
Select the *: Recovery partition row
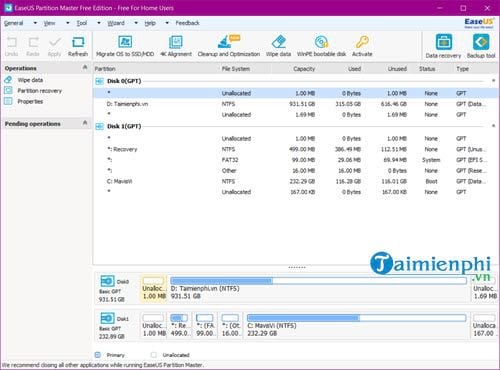(x=295, y=149)
